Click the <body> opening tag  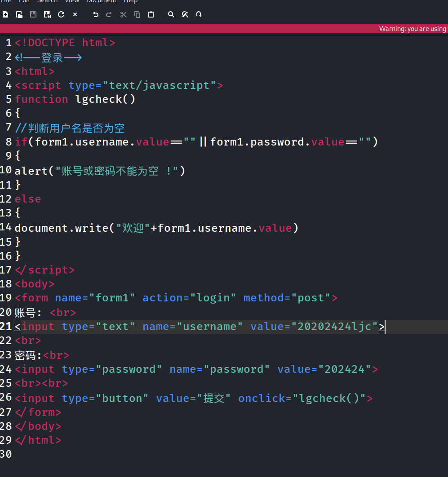pos(35,284)
